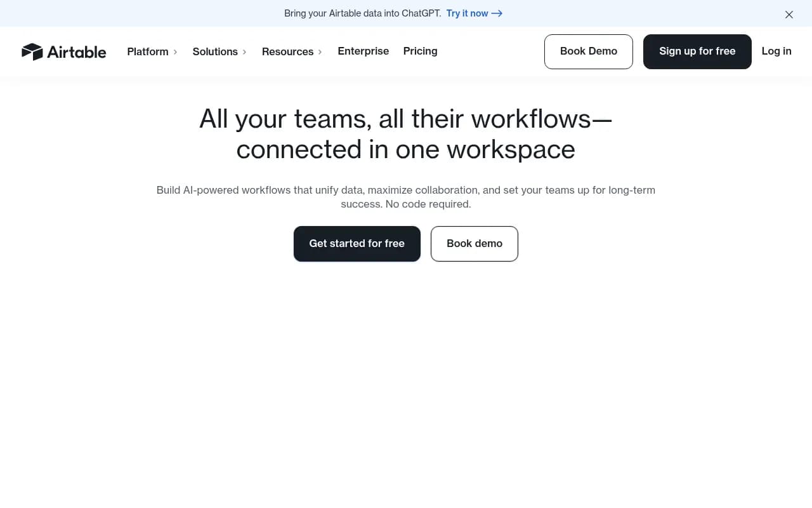812x508 pixels.
Task: Expand the Platform dropdown menu
Action: point(148,51)
